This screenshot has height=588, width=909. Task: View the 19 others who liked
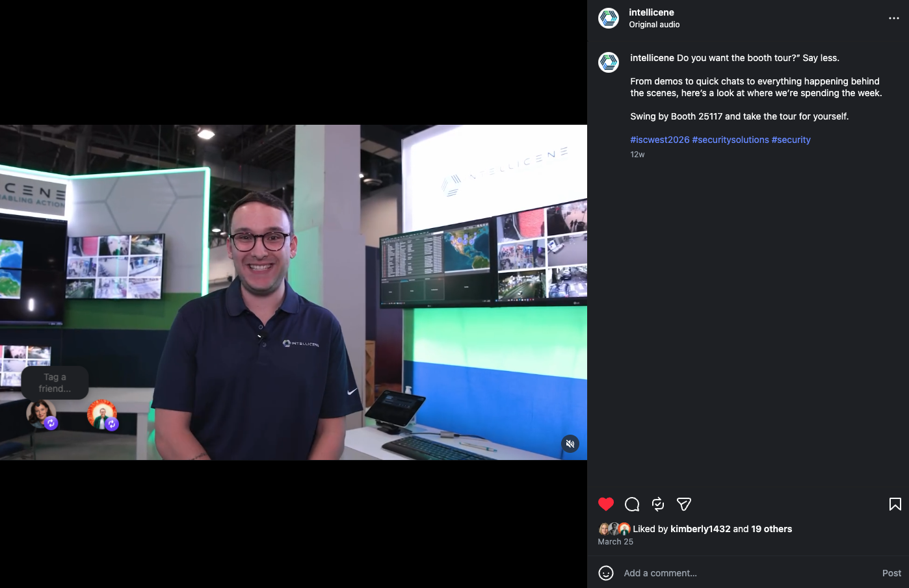pyautogui.click(x=772, y=529)
